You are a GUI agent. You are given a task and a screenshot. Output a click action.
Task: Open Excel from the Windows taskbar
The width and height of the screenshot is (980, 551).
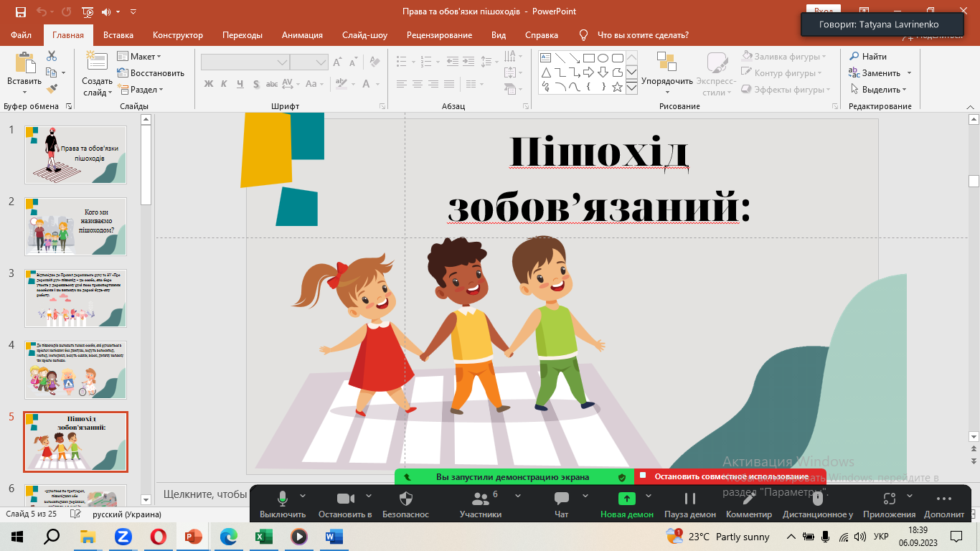264,536
